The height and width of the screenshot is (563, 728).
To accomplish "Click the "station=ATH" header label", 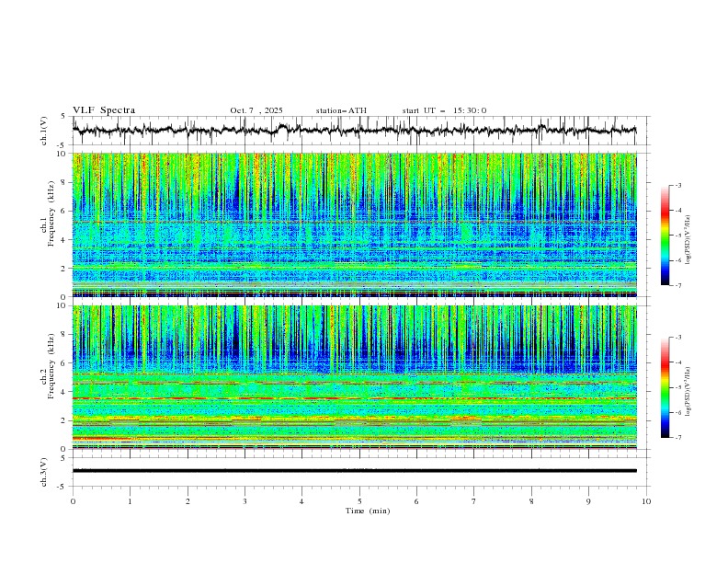I will point(341,110).
